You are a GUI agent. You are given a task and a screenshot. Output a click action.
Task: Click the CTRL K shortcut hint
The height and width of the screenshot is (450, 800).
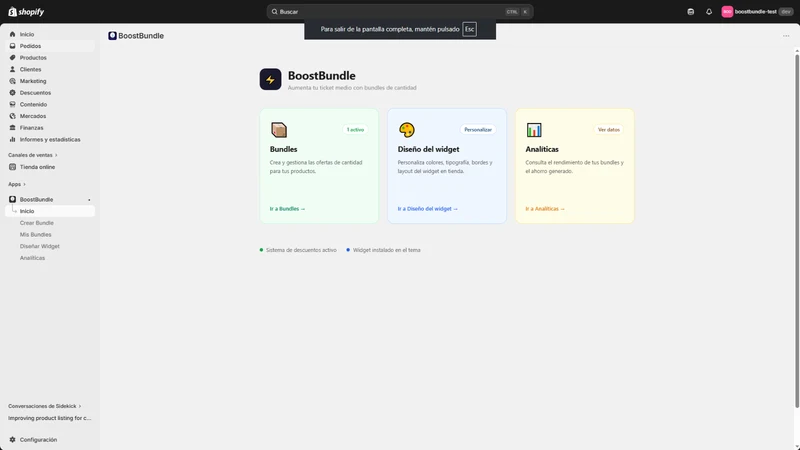(518, 12)
